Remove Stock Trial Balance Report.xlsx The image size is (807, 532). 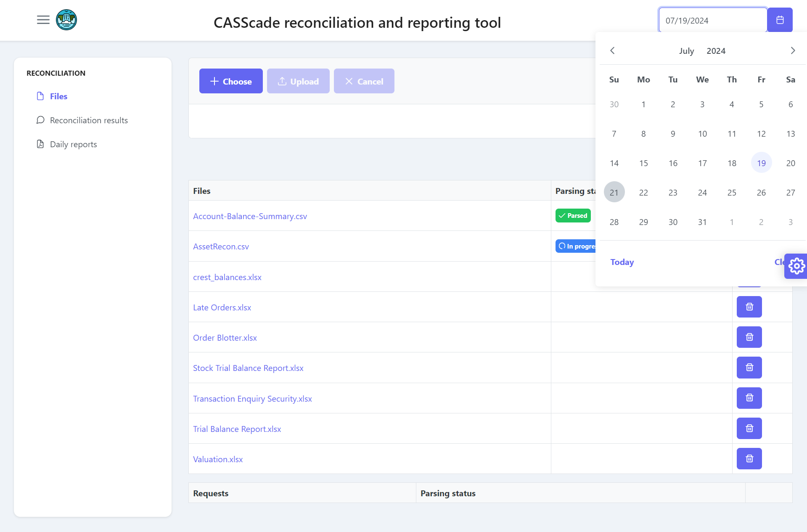point(749,368)
